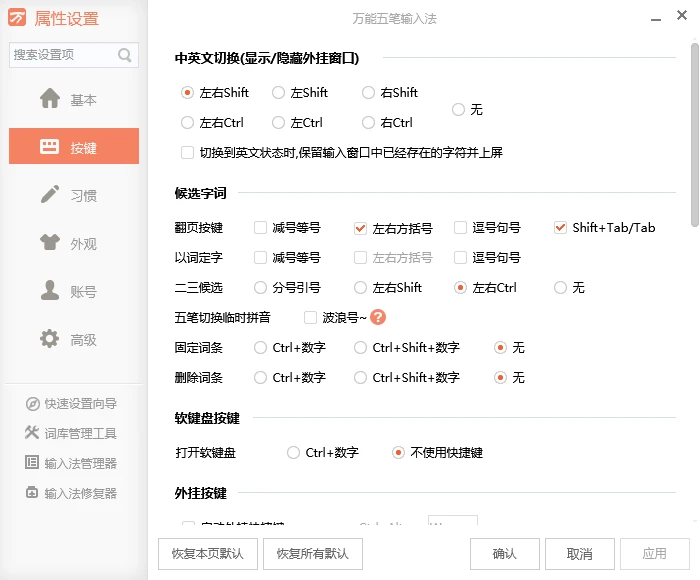Click the 搜索设置项 search input field
The image size is (700, 580).
62,55
